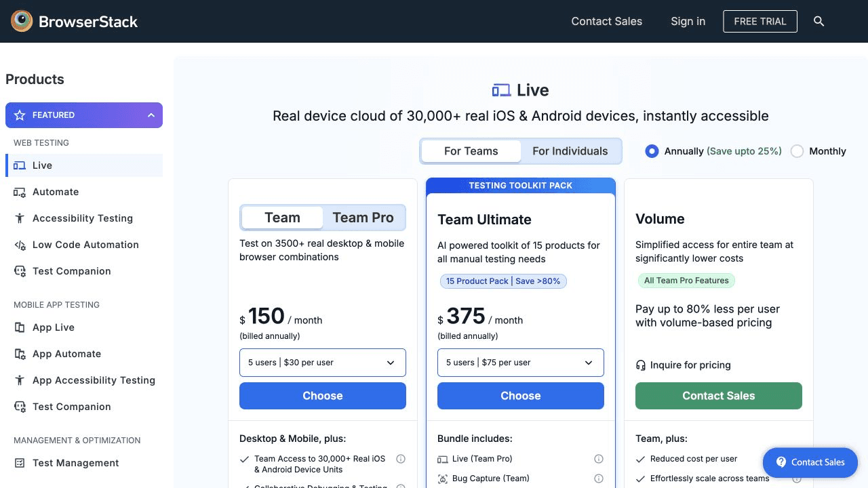868x488 pixels.
Task: Click the WEB TESTING section label
Action: click(x=41, y=143)
